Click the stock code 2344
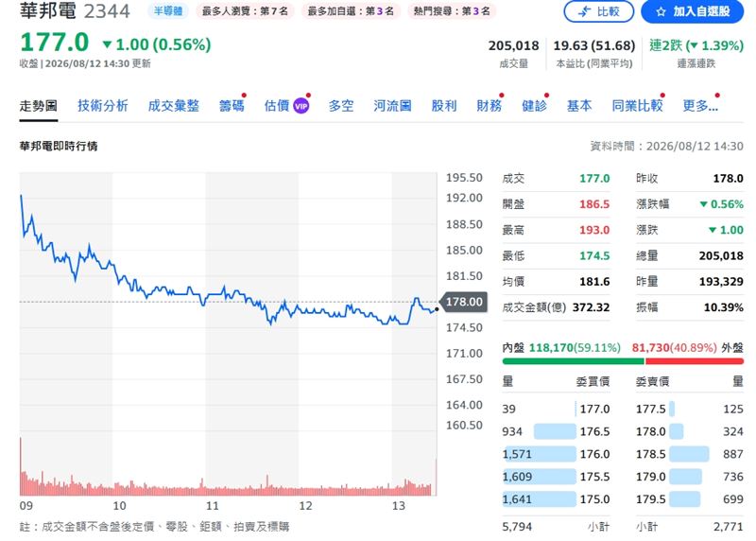 click(x=107, y=11)
